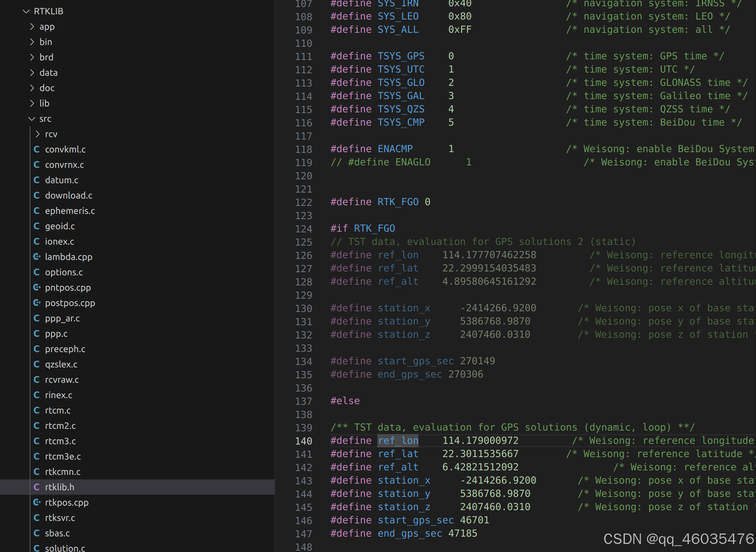The width and height of the screenshot is (756, 552).
Task: Click the C icon beside rtklib.h
Action: coord(37,487)
